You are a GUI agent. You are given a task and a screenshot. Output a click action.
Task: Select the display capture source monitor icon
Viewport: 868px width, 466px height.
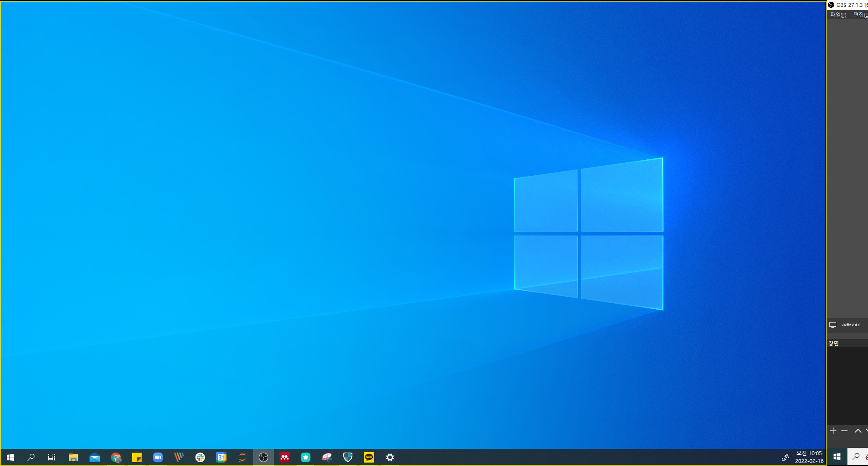click(x=833, y=325)
